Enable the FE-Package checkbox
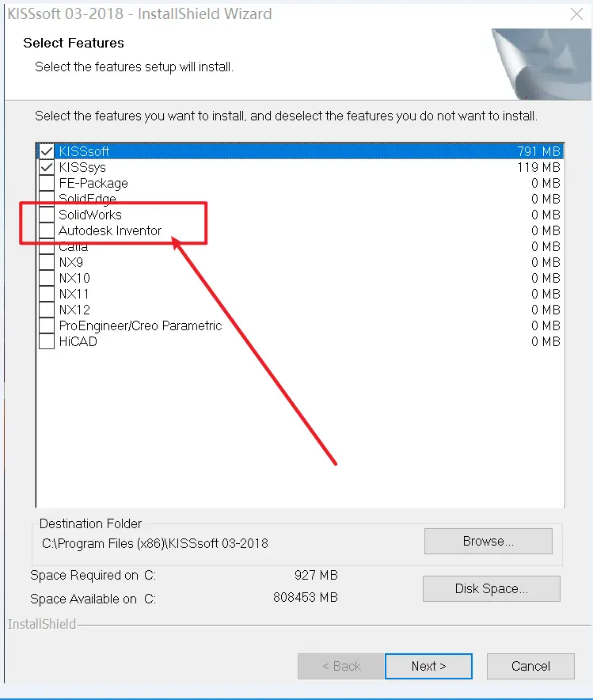This screenshot has width=593, height=700. tap(47, 183)
